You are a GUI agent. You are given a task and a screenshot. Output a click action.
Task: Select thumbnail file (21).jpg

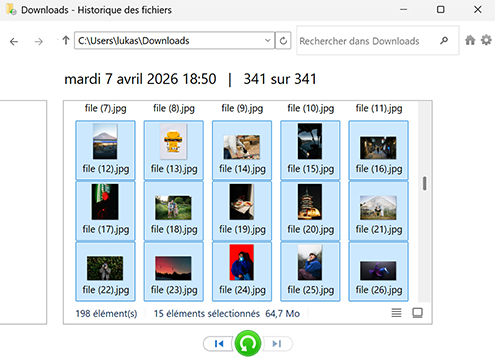pyautogui.click(x=379, y=211)
